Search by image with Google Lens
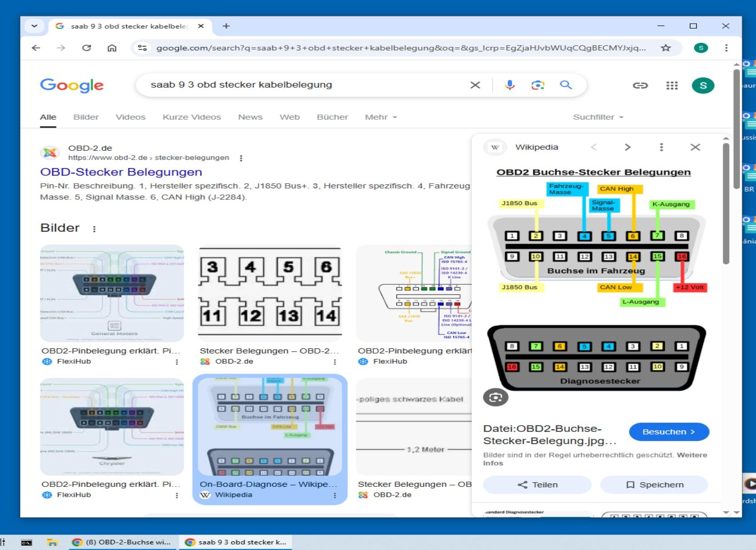The width and height of the screenshot is (756, 550). pyautogui.click(x=538, y=85)
